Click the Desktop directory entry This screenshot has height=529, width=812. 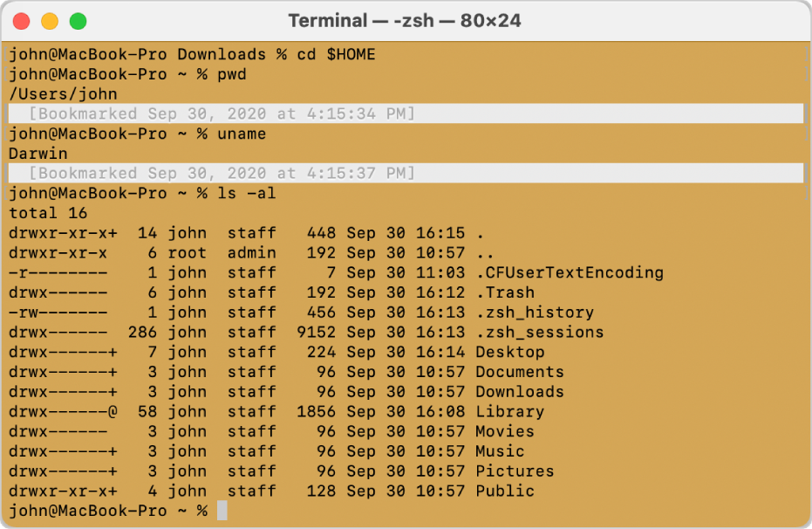point(510,352)
